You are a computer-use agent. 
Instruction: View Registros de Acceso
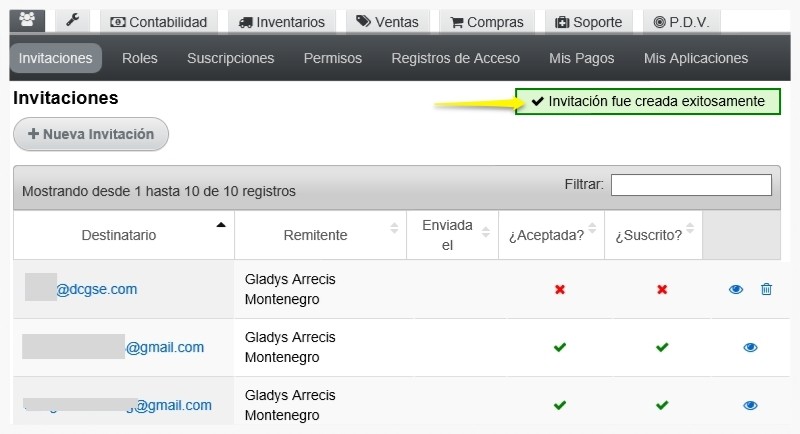coord(456,58)
